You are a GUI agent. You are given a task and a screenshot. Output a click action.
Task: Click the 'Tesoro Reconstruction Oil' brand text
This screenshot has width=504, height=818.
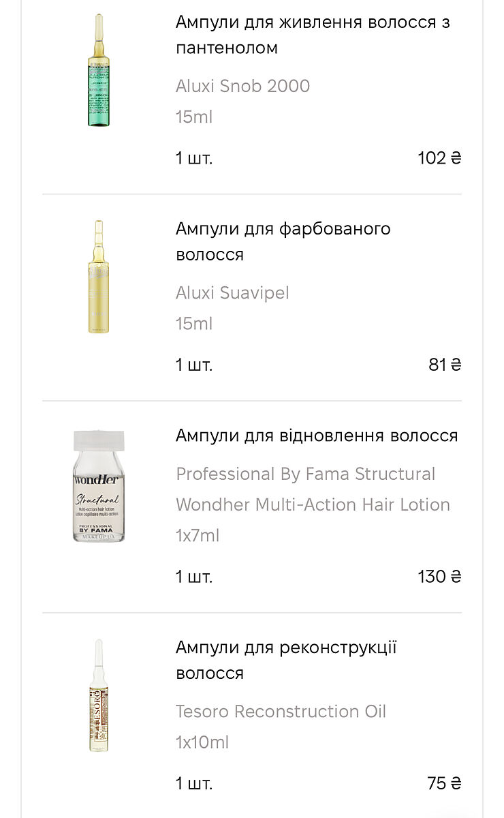click(x=281, y=711)
